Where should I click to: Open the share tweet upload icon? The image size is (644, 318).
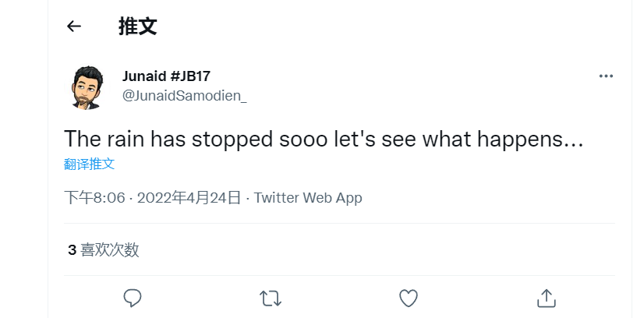[x=547, y=297]
